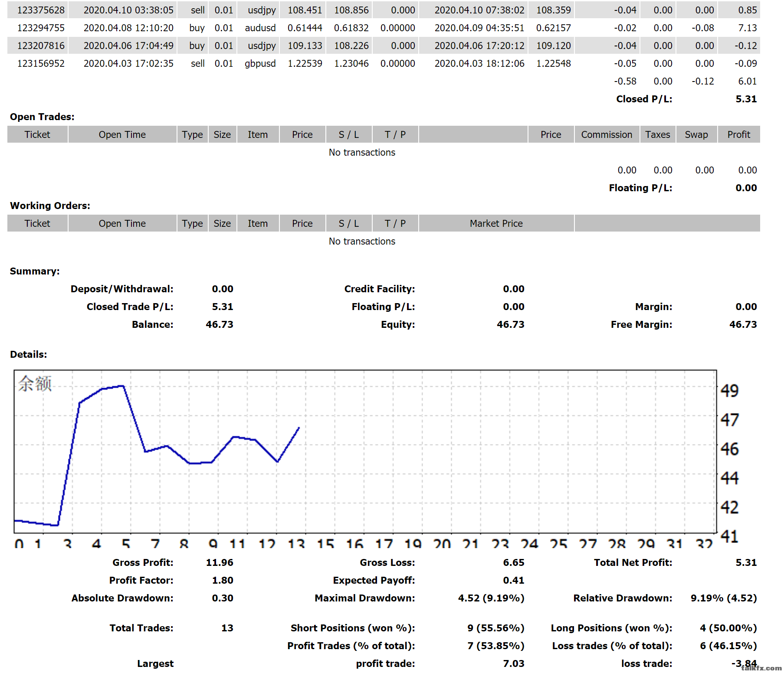Click close time 2020.04.03 18:12:06
This screenshot has height=673, width=784.
479,63
